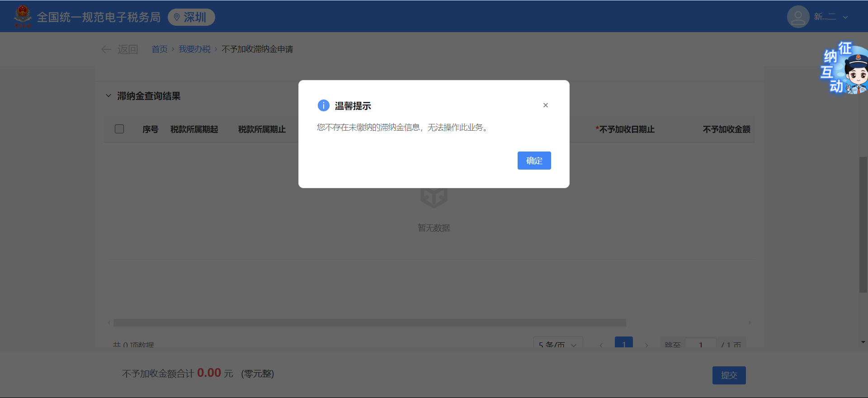
Task: Click the page vertical scrollbar thumb
Action: tap(863, 225)
